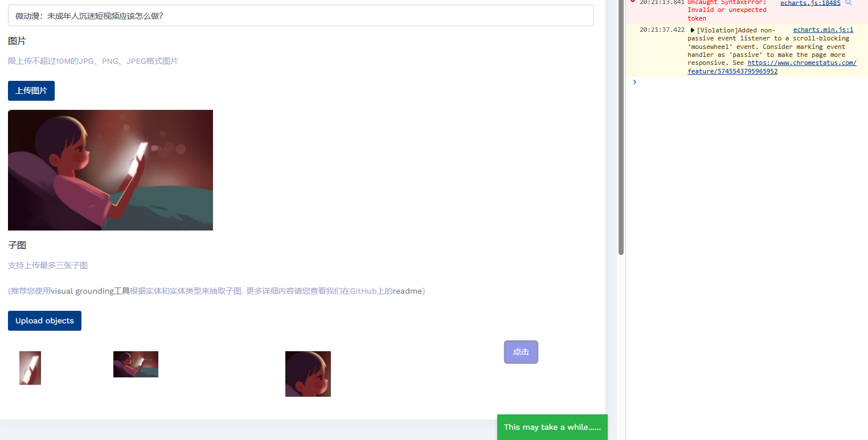Dismiss the green 'This may take a while' notification
868x440 pixels.
click(552, 427)
